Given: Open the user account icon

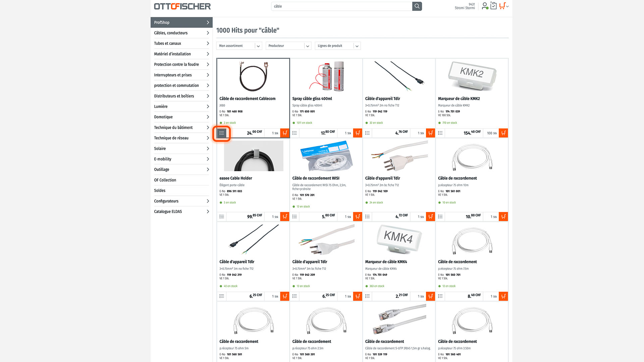Looking at the screenshot, I should pos(485,6).
